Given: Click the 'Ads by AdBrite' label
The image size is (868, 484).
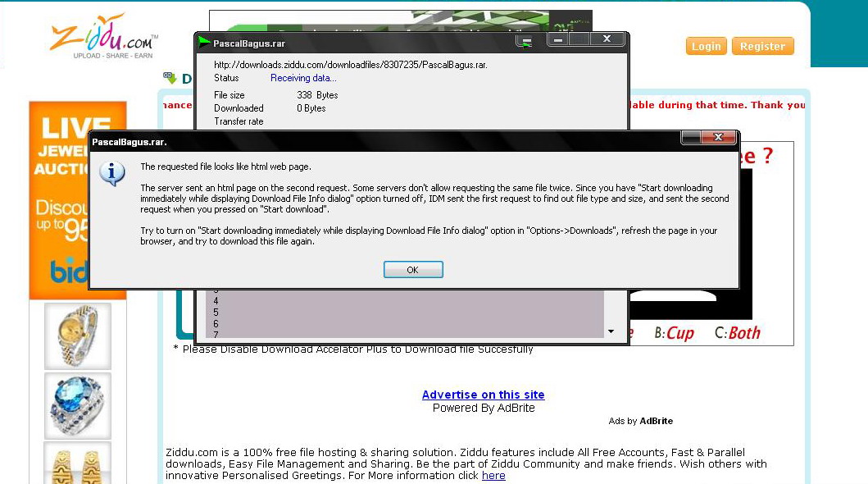Looking at the screenshot, I should (x=640, y=421).
